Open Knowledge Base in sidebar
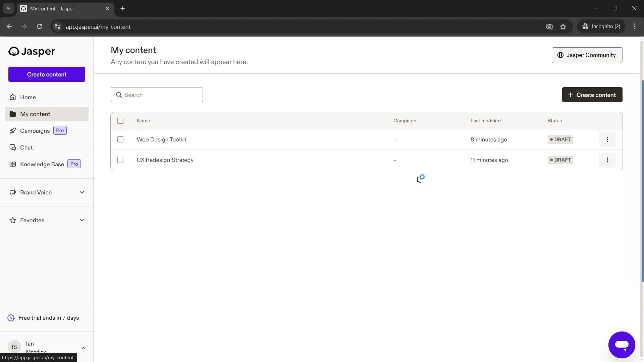 (x=43, y=164)
